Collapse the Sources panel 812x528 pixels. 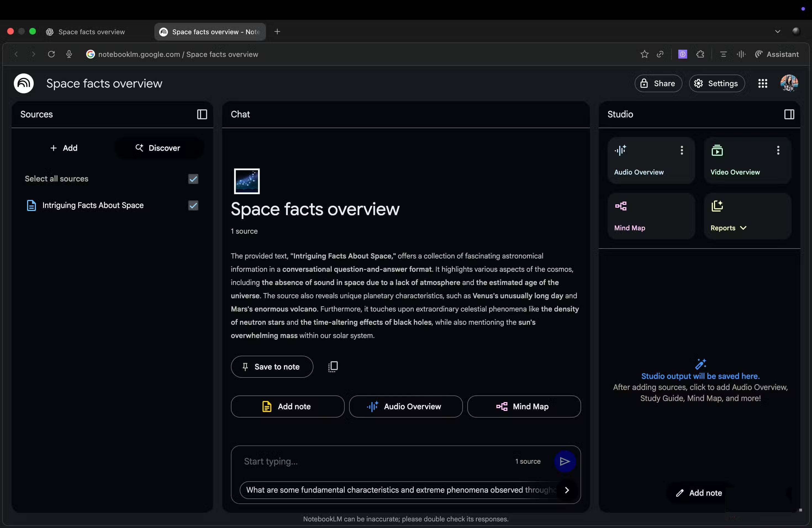click(x=202, y=114)
